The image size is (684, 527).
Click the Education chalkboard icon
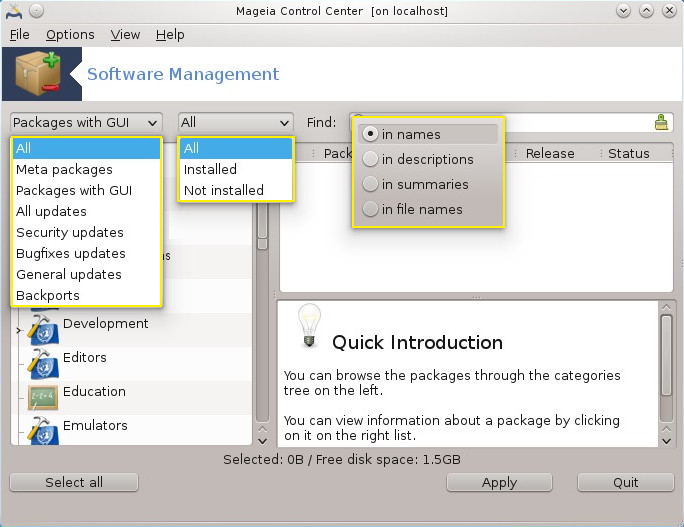pos(43,397)
